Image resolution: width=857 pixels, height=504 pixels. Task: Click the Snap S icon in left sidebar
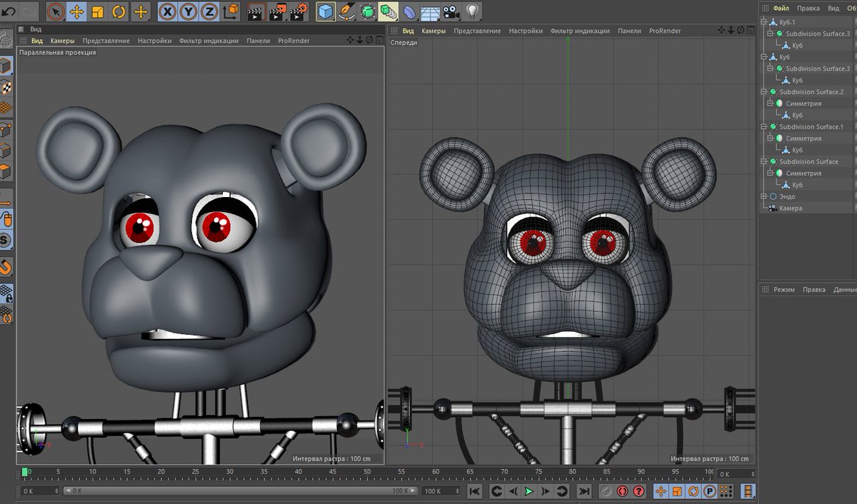(6, 241)
